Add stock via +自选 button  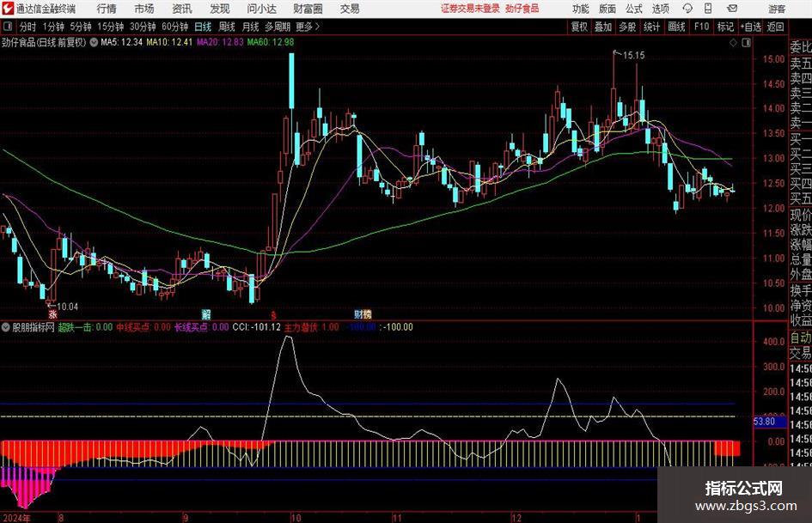(751, 27)
